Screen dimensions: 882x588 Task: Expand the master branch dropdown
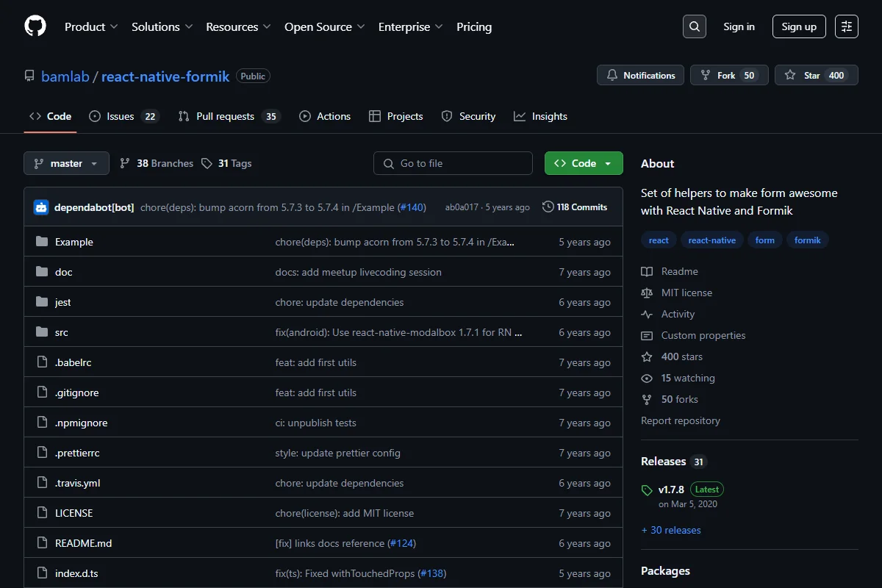point(66,163)
